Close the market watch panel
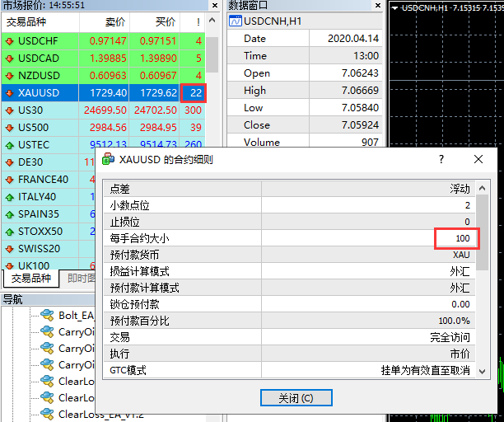The height and width of the screenshot is (422, 504). [215, 6]
